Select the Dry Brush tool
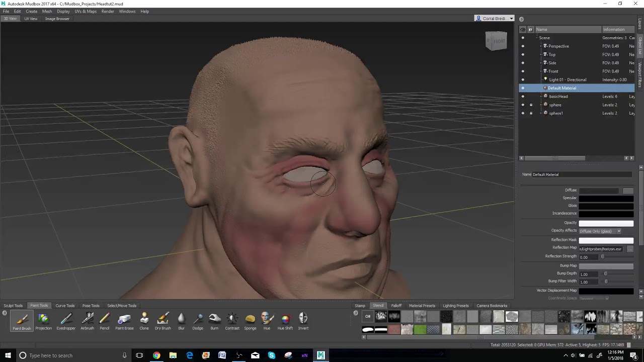 coord(163,321)
